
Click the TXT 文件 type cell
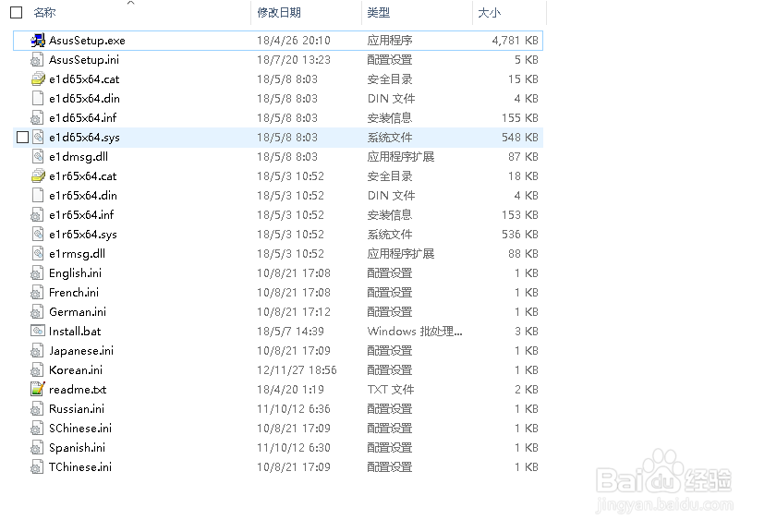click(391, 390)
